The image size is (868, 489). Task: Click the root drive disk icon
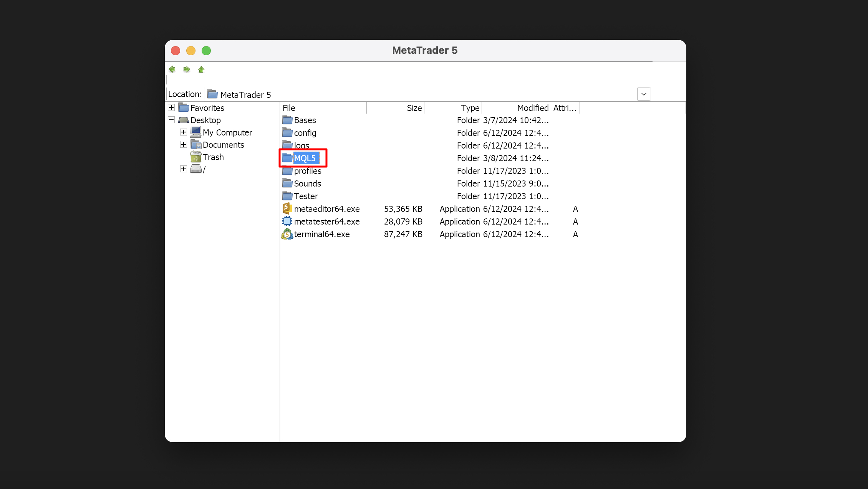point(196,169)
